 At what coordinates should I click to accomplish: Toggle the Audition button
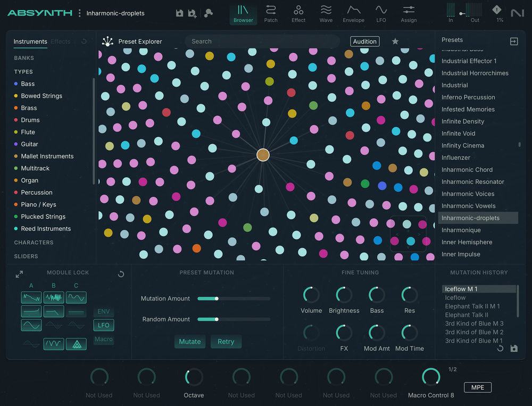[x=364, y=42]
